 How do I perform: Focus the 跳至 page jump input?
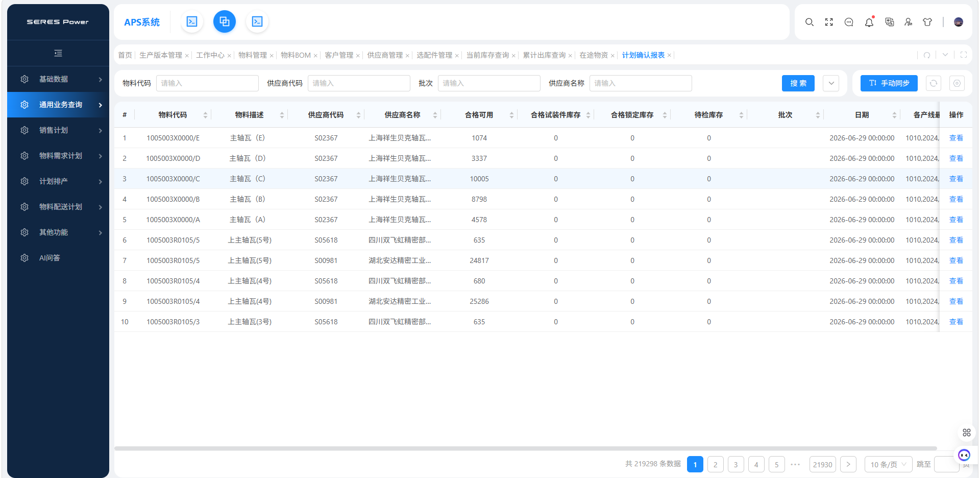tap(947, 464)
